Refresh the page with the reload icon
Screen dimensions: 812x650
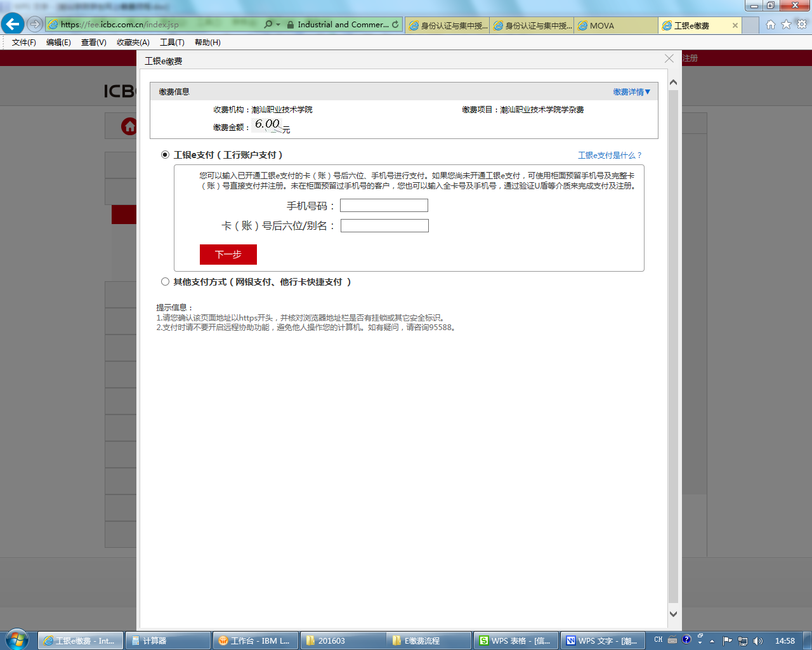tap(395, 24)
